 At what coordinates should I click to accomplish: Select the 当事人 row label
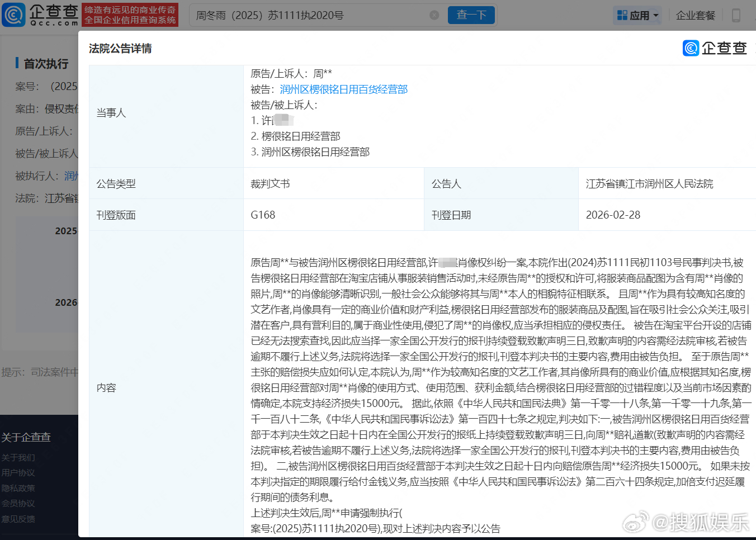pyautogui.click(x=111, y=113)
